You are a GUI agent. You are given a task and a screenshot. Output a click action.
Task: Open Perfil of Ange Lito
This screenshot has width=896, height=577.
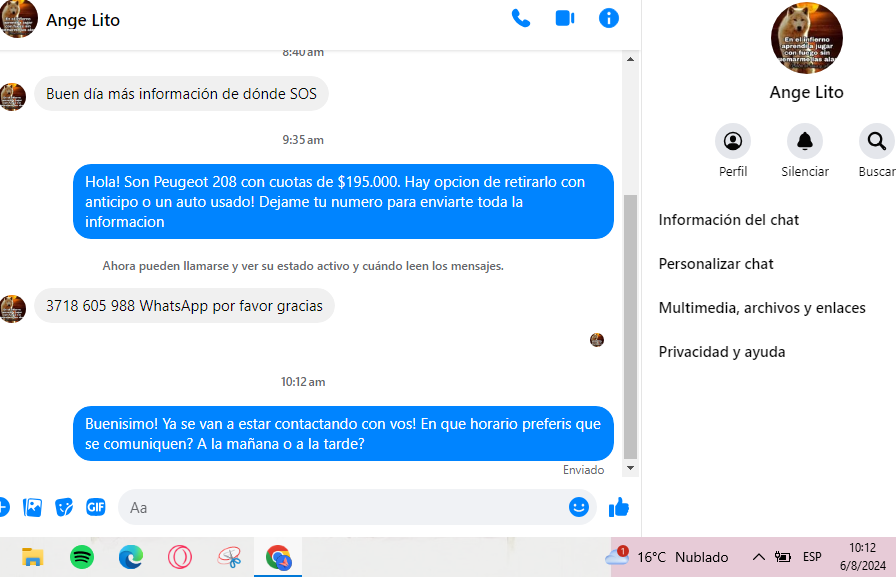coord(733,141)
